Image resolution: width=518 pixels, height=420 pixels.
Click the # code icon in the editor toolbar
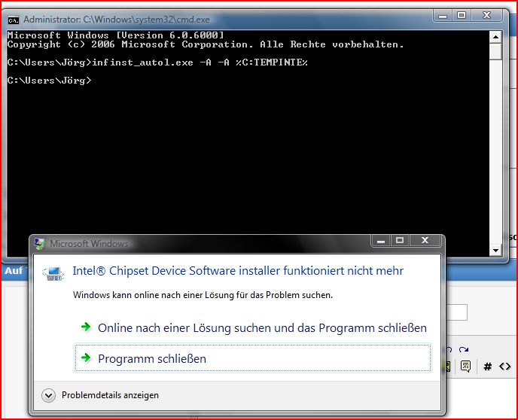487,366
